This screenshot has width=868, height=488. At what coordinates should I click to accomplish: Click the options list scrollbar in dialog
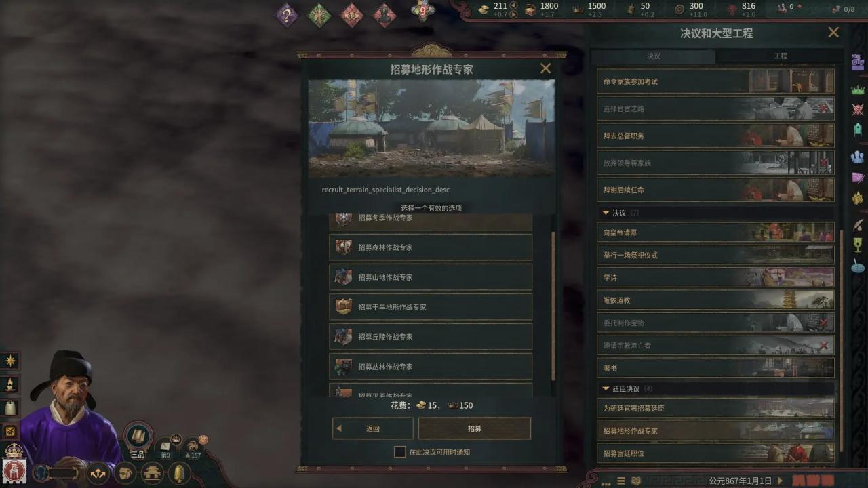(x=553, y=305)
